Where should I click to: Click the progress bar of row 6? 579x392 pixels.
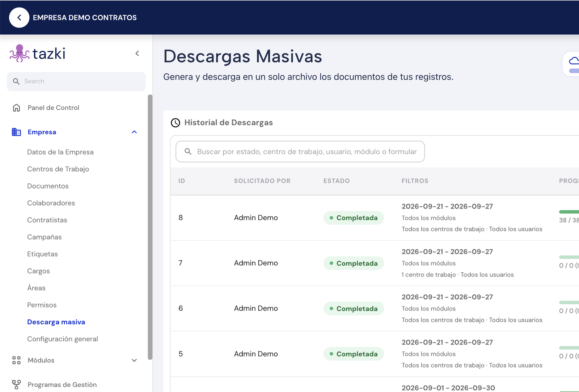(569, 302)
